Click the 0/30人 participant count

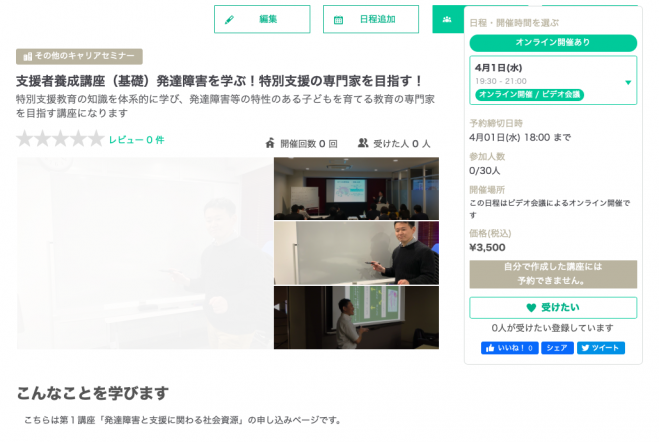point(485,171)
